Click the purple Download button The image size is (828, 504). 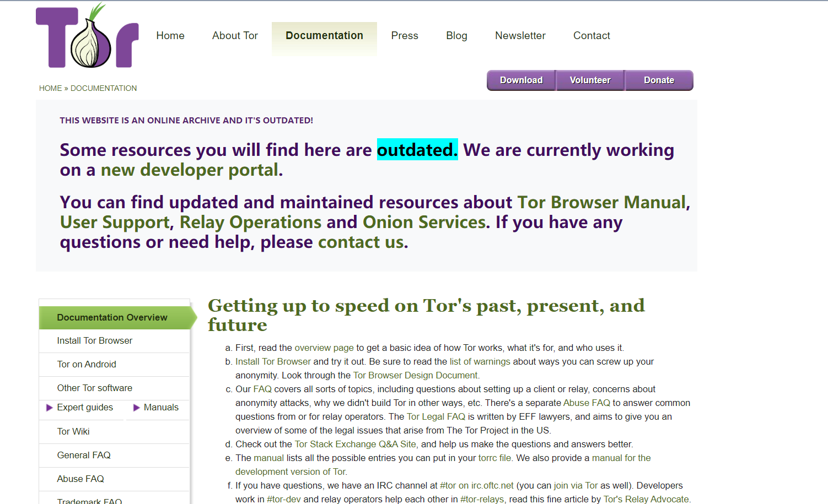[x=521, y=80]
